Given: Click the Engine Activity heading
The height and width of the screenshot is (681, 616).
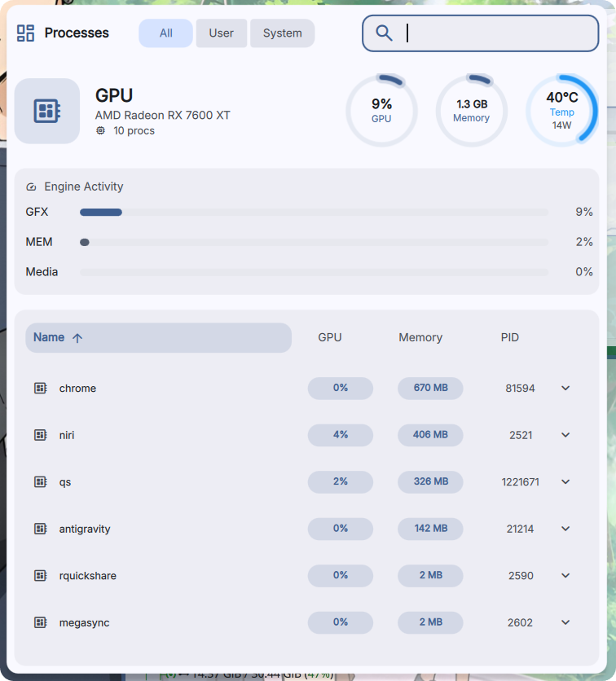Looking at the screenshot, I should [x=84, y=187].
